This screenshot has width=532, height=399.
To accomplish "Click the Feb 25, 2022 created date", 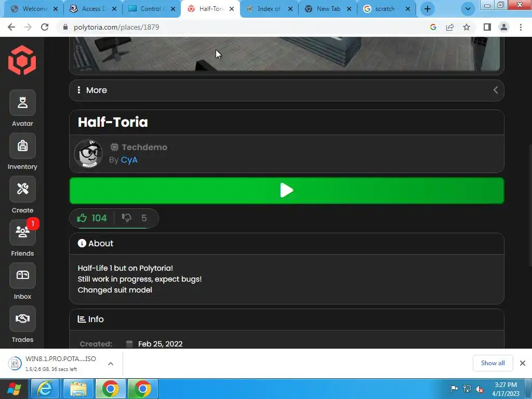I will (160, 344).
